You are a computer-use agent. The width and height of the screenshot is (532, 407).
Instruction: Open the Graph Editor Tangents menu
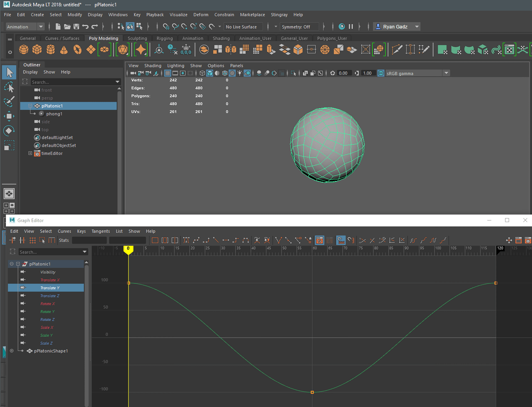(101, 231)
